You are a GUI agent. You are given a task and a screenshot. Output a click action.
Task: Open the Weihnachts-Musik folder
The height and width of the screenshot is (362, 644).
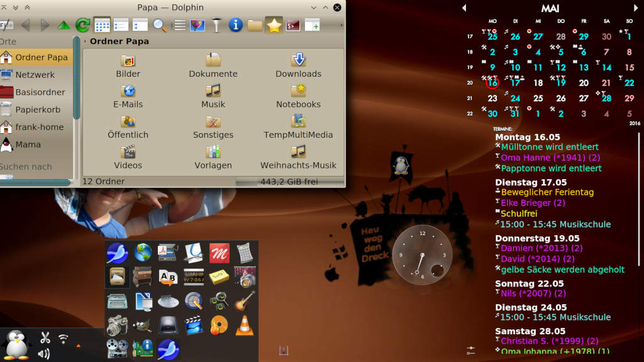298,157
